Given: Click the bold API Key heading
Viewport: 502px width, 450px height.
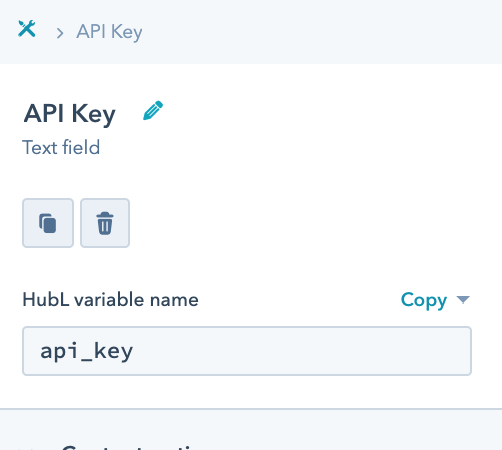Looking at the screenshot, I should tap(70, 113).
